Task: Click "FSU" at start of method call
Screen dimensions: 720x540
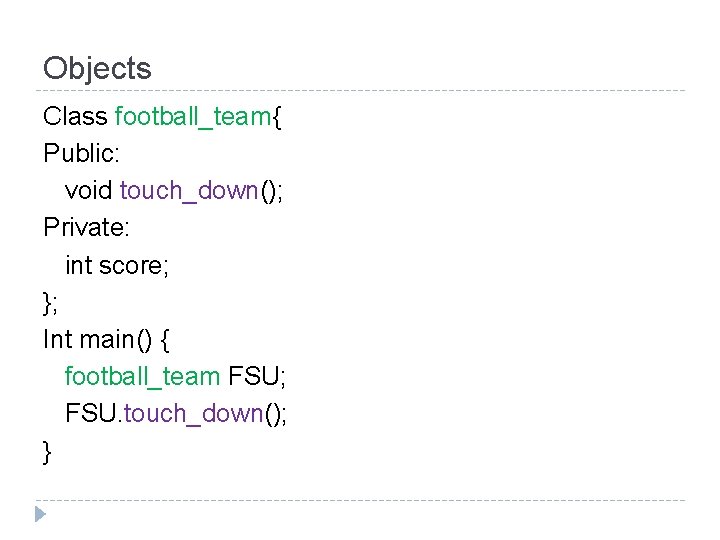Action: (91, 413)
